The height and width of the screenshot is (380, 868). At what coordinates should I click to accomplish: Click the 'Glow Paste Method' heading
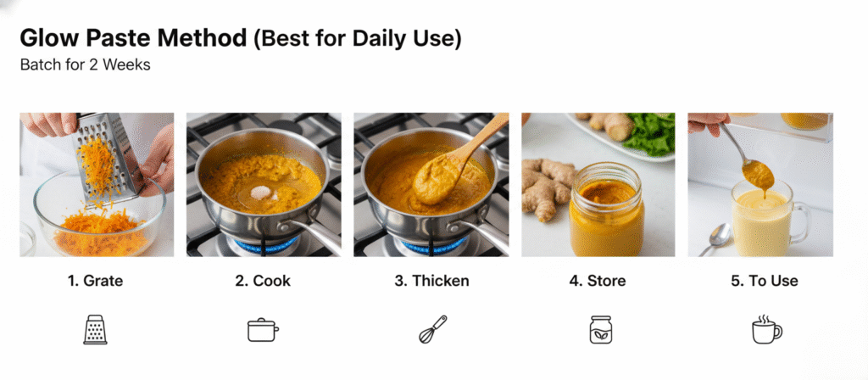coord(133,38)
